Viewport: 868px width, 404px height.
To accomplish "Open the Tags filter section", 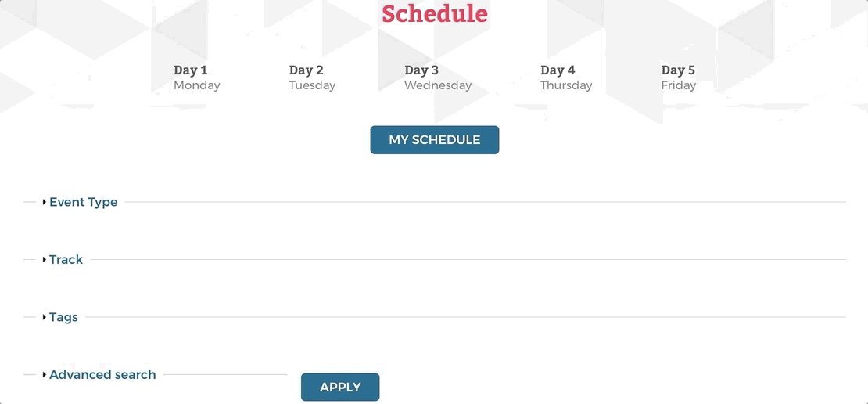I will tap(64, 317).
